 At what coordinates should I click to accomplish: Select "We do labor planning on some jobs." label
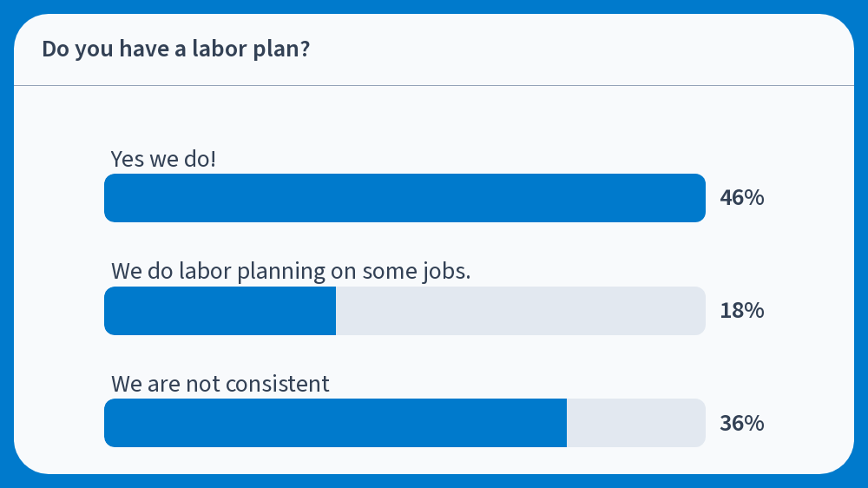[291, 272]
